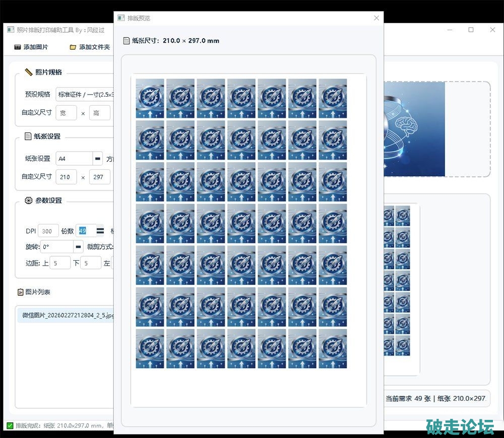Image resolution: width=504 pixels, height=438 pixels.
Task: Click the 份数 copies spinner arrows
Action: pyautogui.click(x=100, y=231)
